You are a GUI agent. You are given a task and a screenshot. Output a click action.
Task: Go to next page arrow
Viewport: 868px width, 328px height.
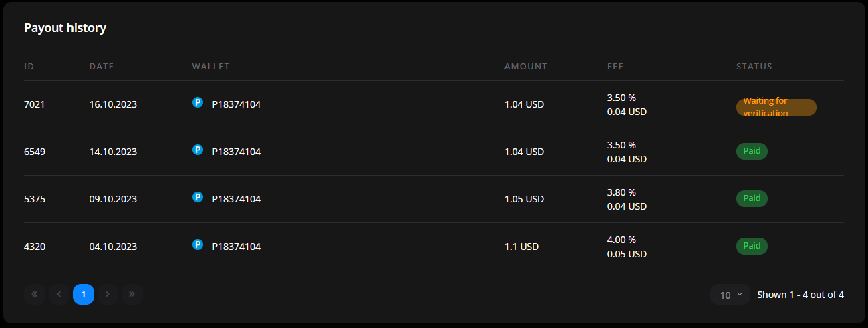coord(108,294)
